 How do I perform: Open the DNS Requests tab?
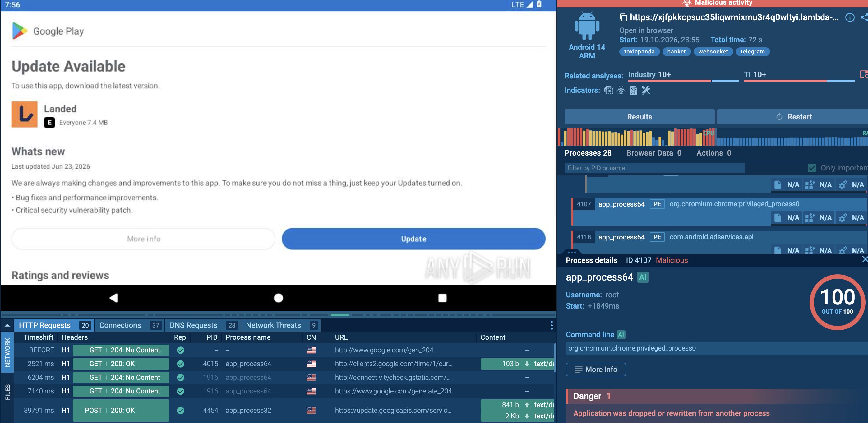(203, 325)
